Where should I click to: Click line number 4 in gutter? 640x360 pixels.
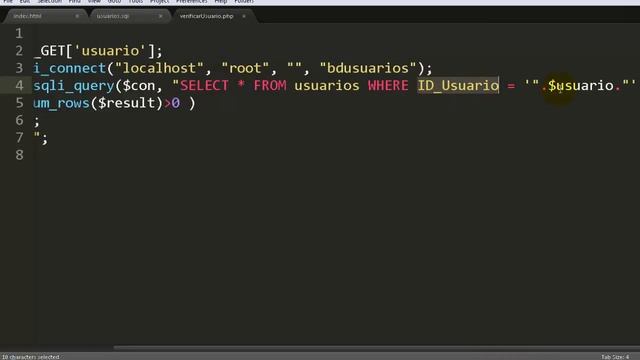19,86
